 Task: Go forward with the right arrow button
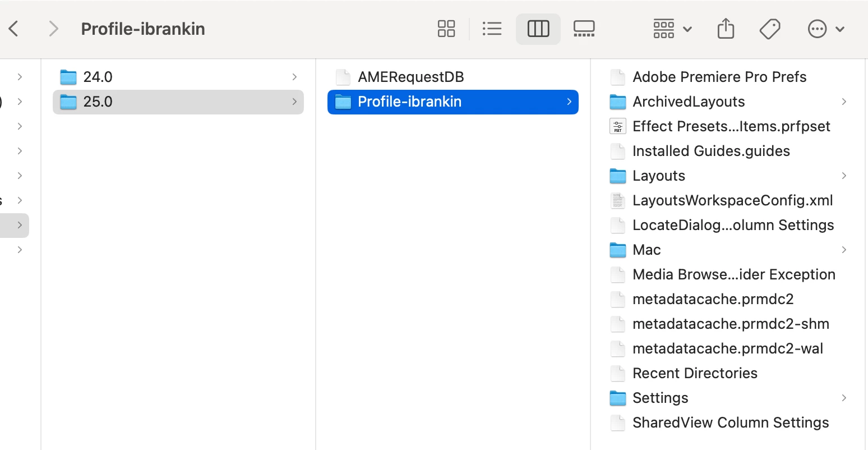pyautogui.click(x=53, y=29)
